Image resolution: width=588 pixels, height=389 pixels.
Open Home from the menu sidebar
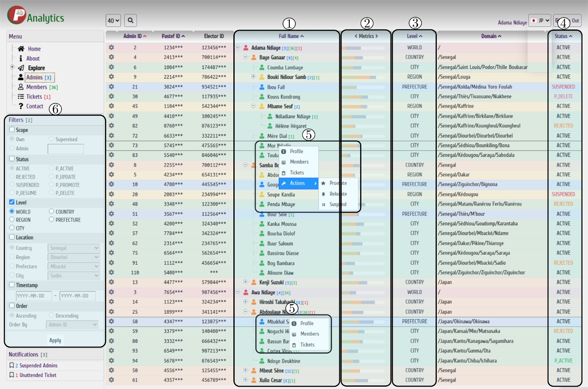point(34,49)
